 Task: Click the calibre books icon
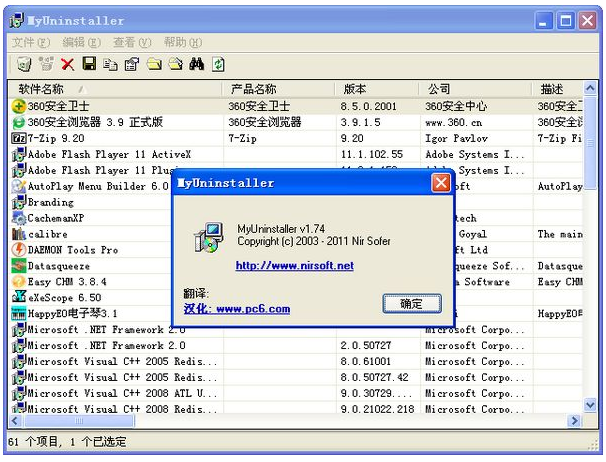[x=19, y=234]
